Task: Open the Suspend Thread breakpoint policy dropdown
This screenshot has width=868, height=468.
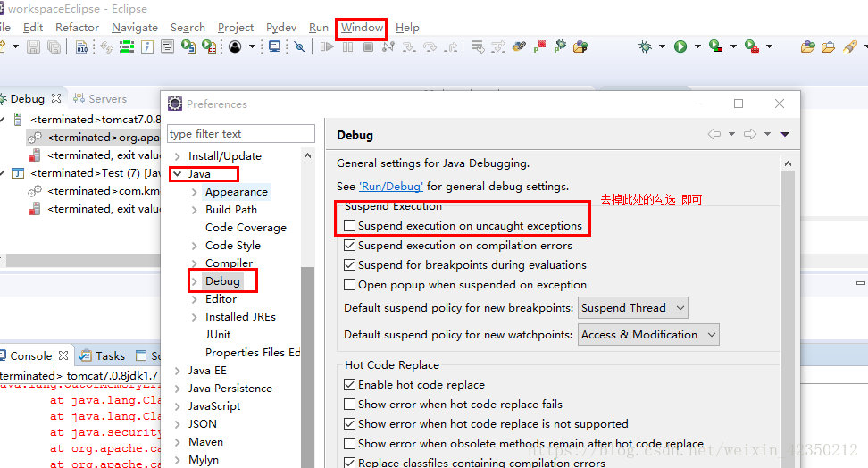Action: pos(633,308)
